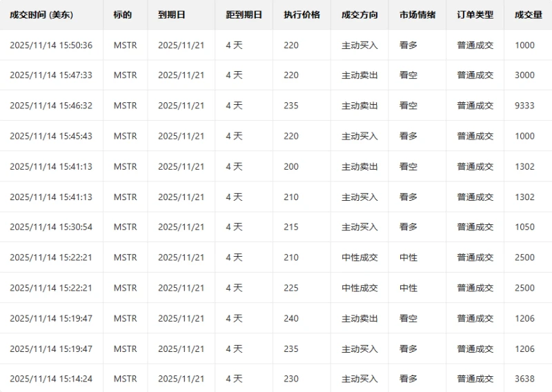Click the strike price 240 cell

[x=291, y=318]
